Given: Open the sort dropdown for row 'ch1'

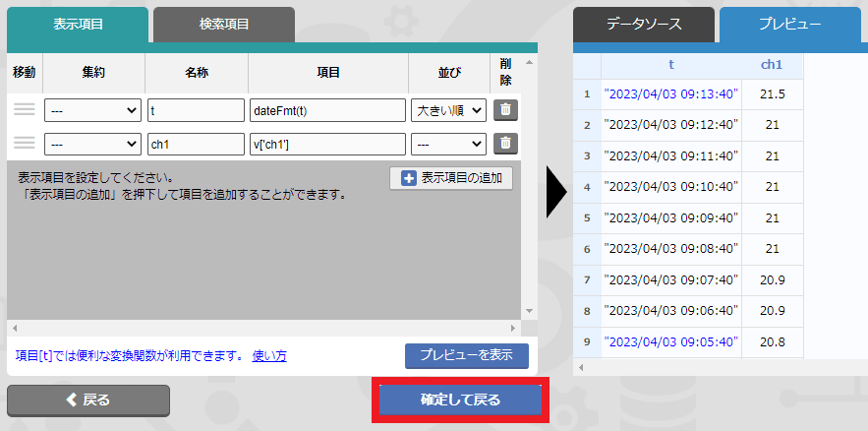Looking at the screenshot, I should click(x=448, y=144).
